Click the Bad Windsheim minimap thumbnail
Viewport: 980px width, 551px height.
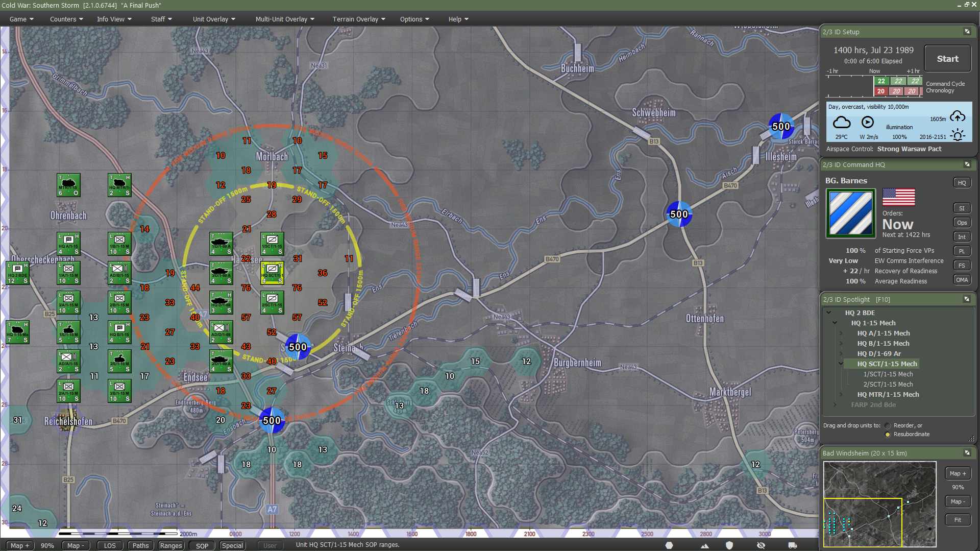click(879, 504)
